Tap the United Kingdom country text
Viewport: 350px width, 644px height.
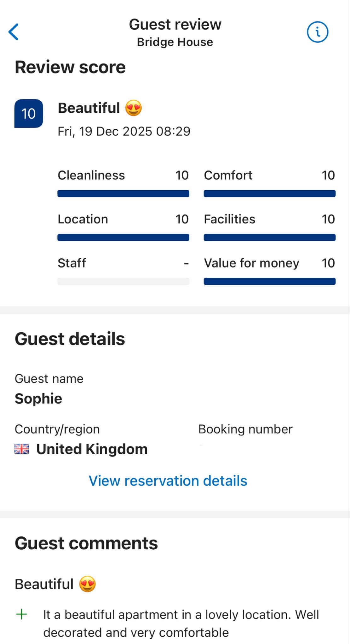(x=92, y=449)
